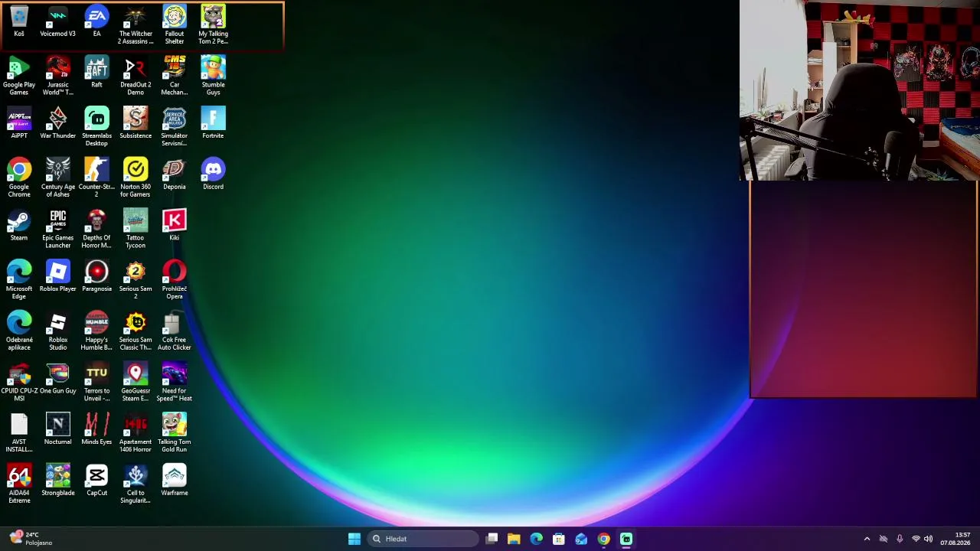Click the Need for Speed Heat icon

click(x=175, y=383)
